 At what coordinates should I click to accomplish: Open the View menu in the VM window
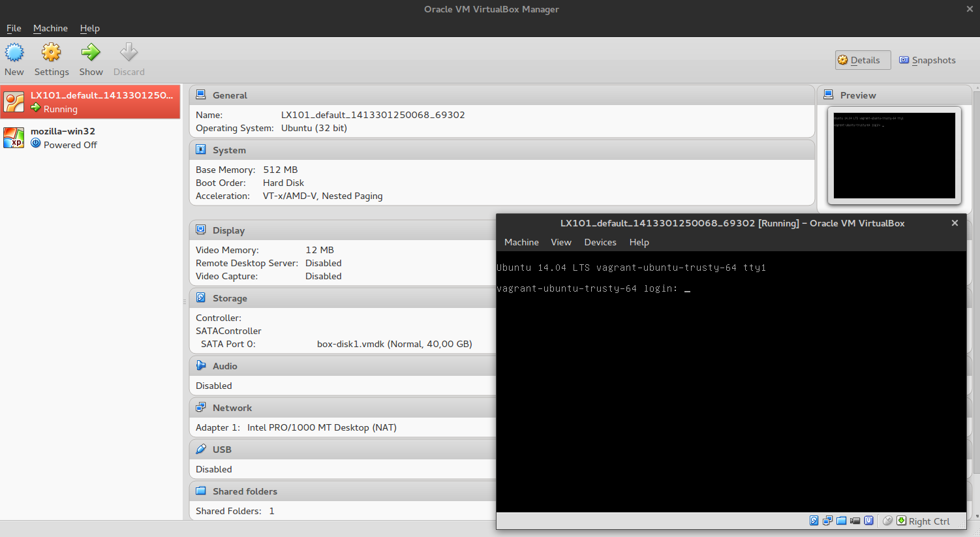point(561,242)
